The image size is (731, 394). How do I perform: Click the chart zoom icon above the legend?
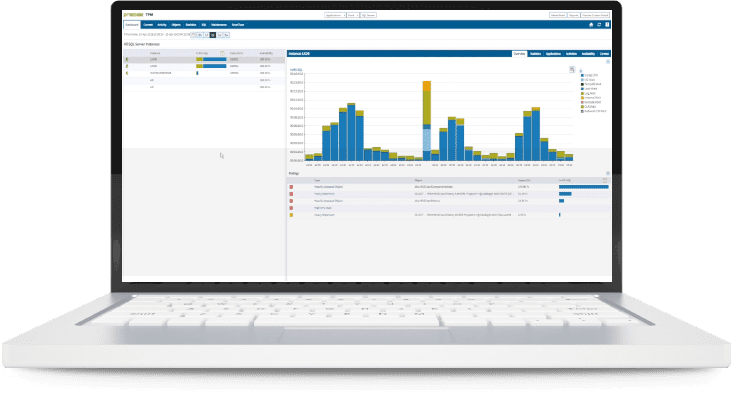(572, 69)
